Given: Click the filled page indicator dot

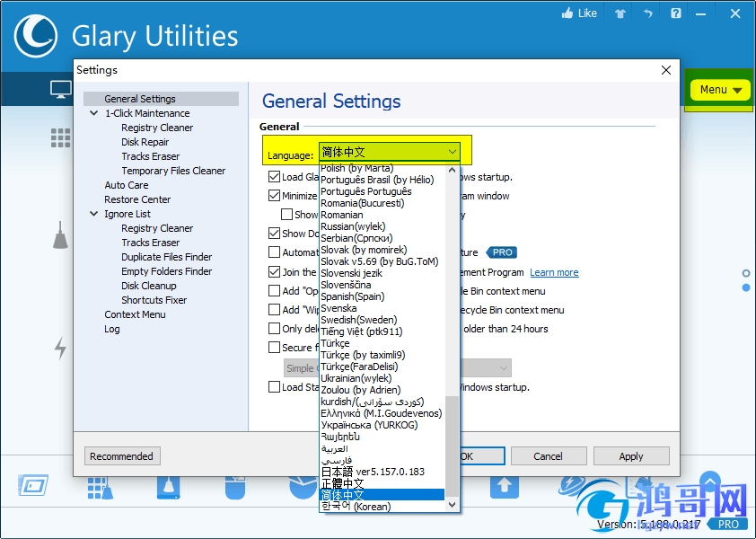Looking at the screenshot, I should [746, 287].
